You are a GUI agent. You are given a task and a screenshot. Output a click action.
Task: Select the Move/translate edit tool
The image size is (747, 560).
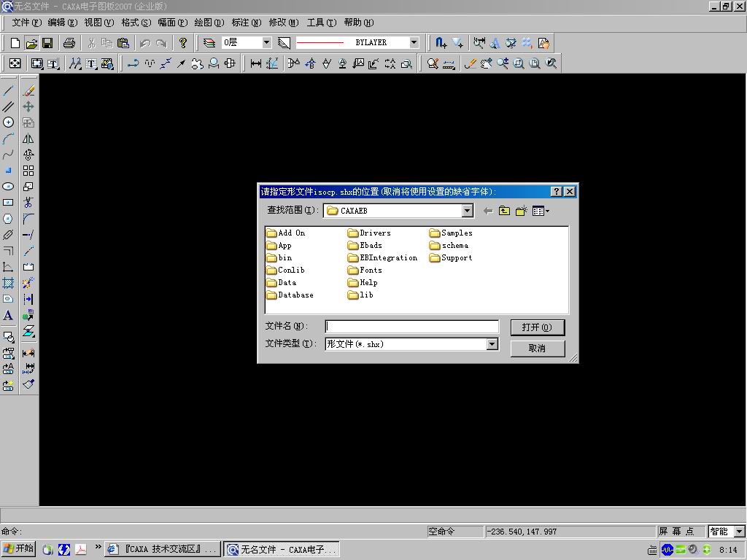coord(28,106)
